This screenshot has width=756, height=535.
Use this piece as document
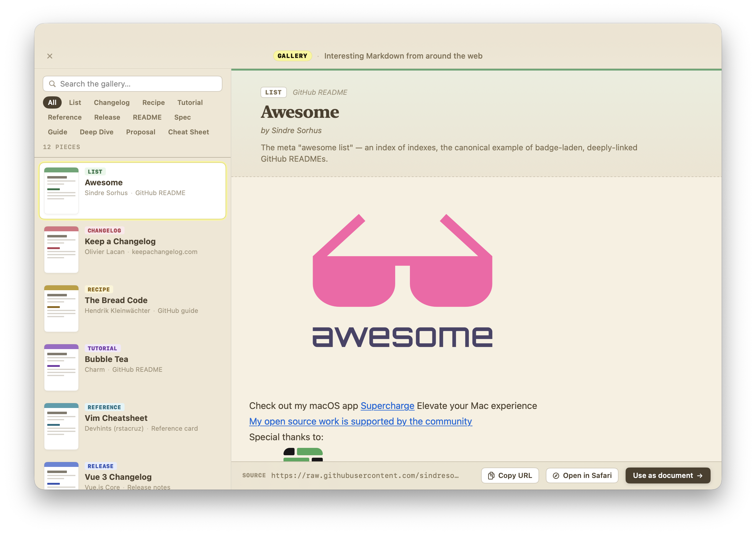coord(668,475)
